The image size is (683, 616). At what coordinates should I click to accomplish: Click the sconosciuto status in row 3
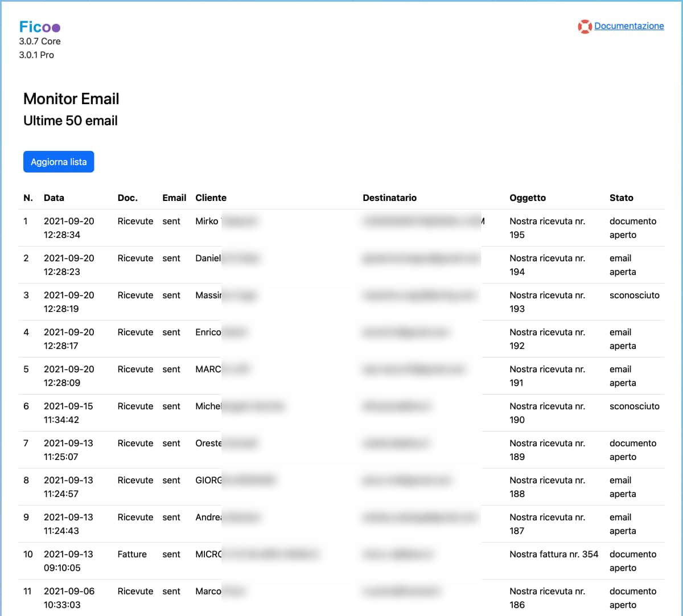click(634, 295)
